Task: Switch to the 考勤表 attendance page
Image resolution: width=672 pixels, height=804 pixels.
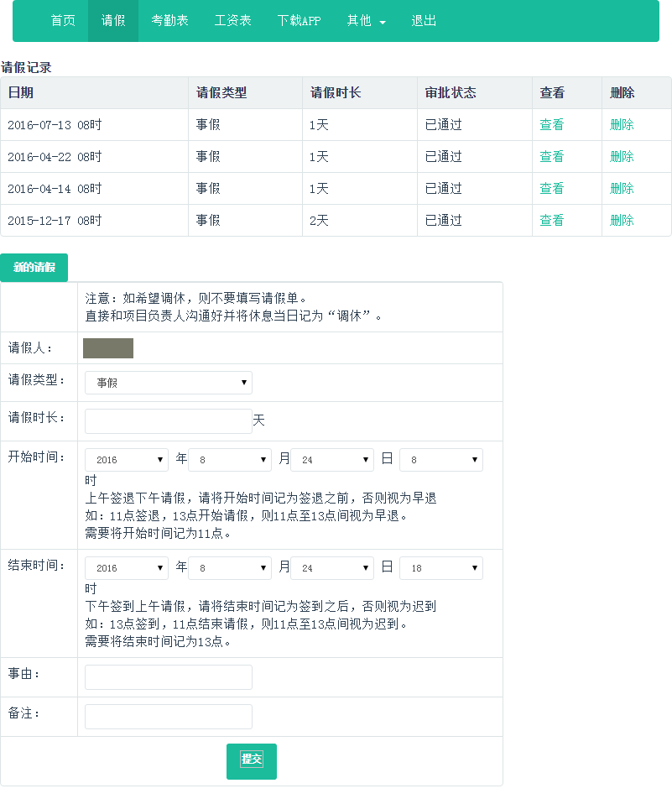Action: [x=169, y=21]
